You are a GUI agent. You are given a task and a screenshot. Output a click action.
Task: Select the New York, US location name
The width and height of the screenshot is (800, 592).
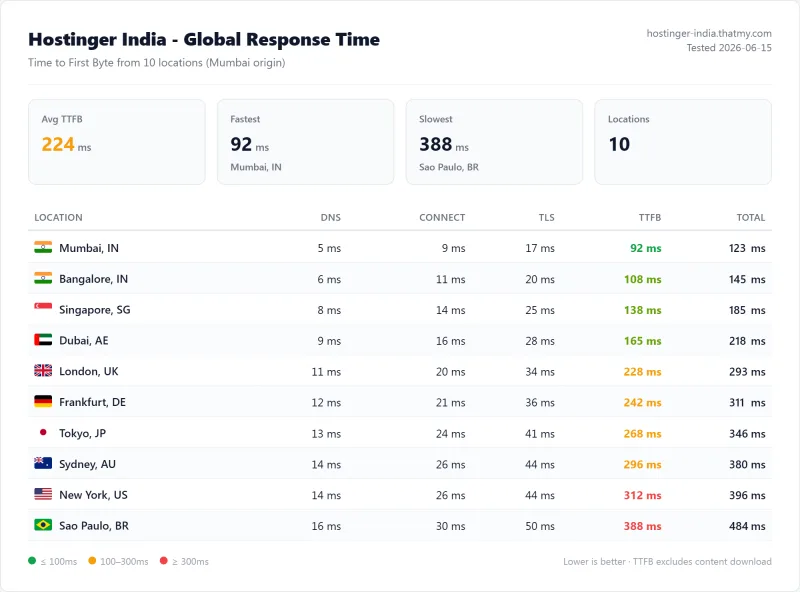(x=93, y=495)
